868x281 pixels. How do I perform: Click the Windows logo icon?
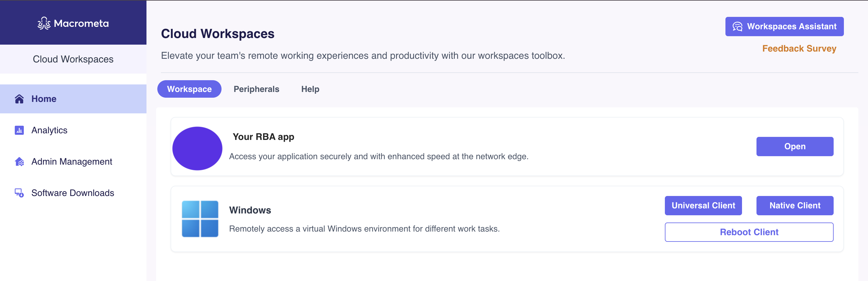point(200,219)
